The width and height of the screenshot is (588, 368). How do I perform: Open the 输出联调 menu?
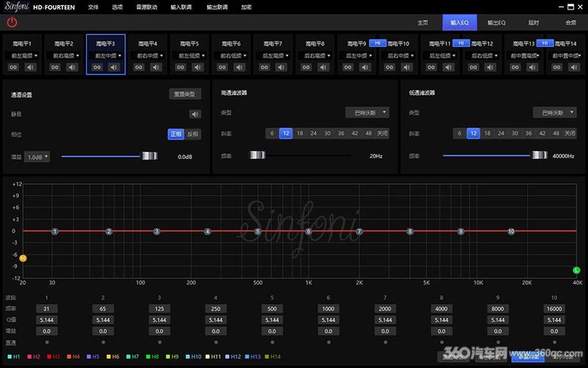click(x=217, y=7)
